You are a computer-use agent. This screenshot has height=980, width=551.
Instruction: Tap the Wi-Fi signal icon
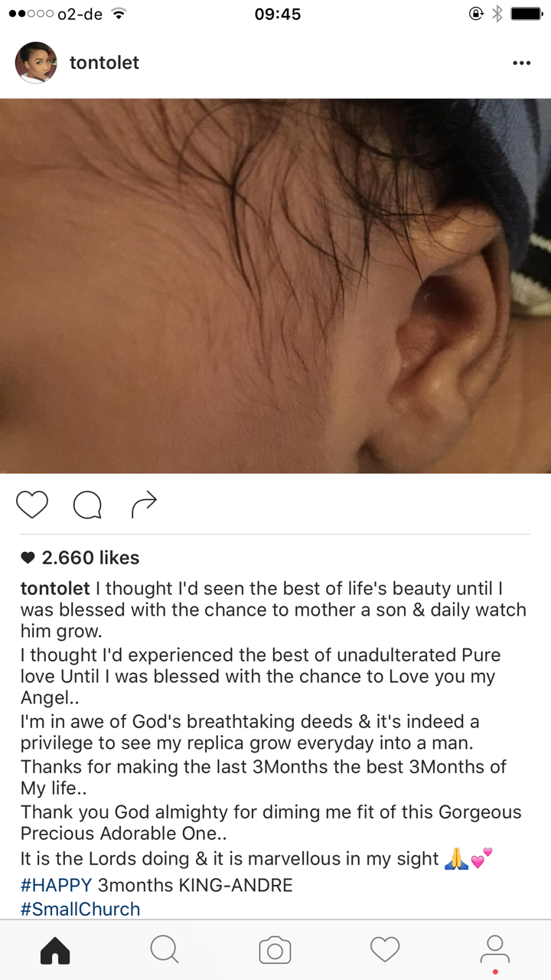click(118, 14)
